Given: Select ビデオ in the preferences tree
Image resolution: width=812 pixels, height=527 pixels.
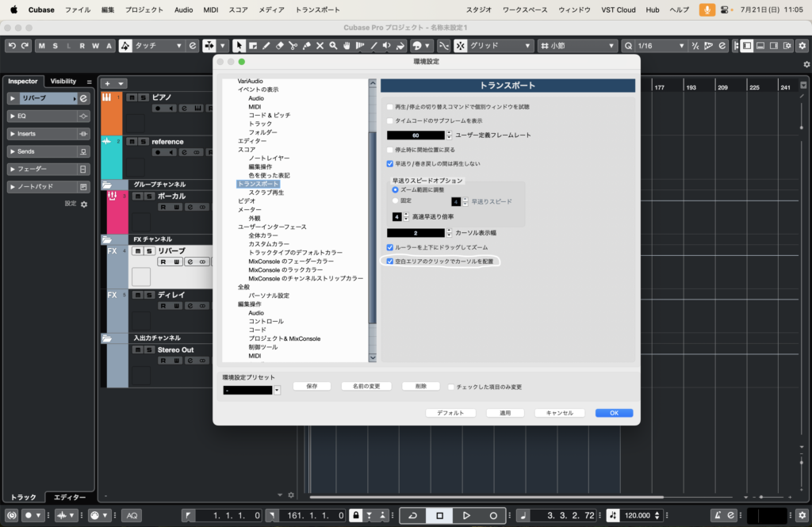Looking at the screenshot, I should [247, 201].
